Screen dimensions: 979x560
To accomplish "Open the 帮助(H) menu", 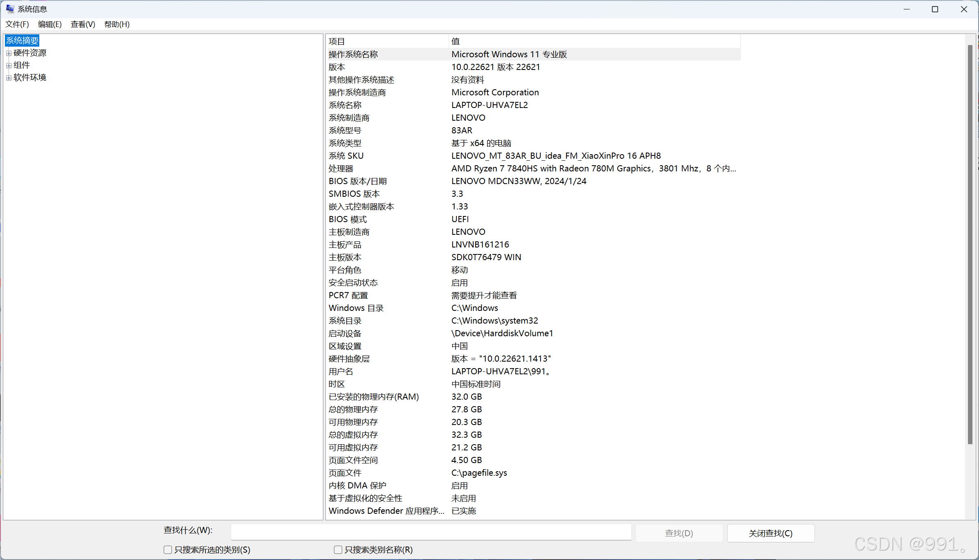I will click(x=117, y=24).
